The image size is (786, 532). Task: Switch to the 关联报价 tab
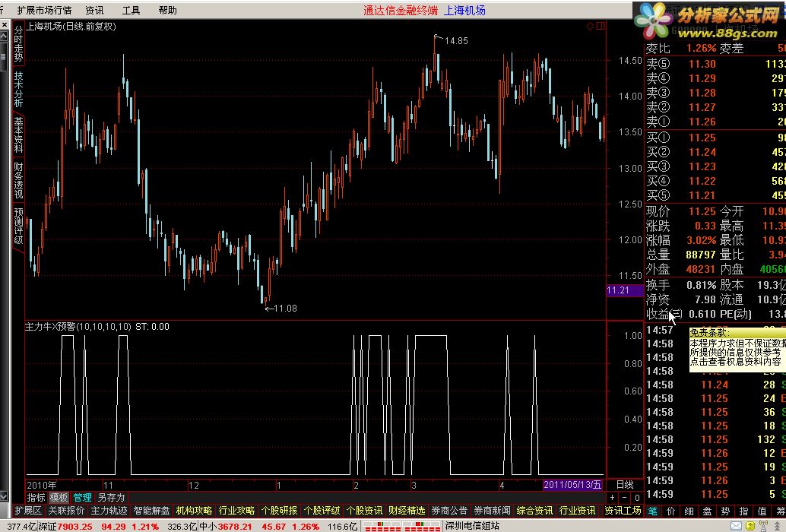66,511
